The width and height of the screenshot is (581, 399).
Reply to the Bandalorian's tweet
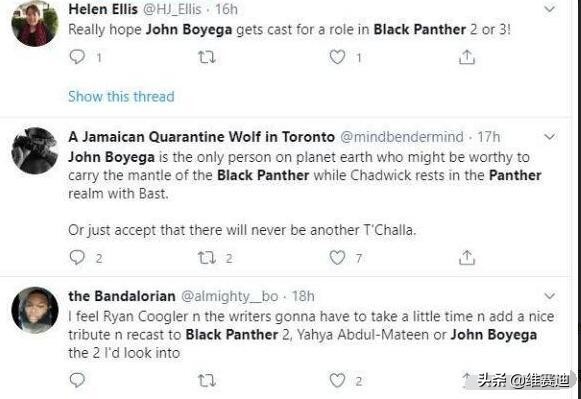point(77,380)
